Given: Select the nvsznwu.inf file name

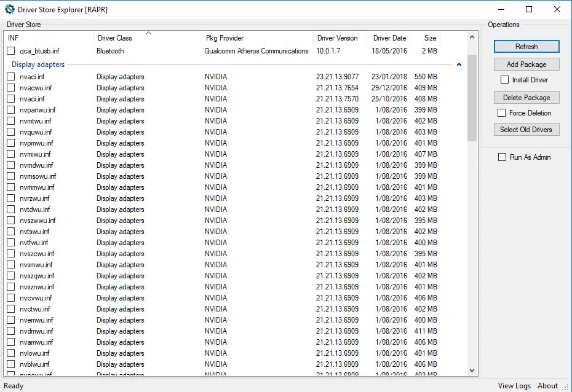Looking at the screenshot, I should coord(37,287).
